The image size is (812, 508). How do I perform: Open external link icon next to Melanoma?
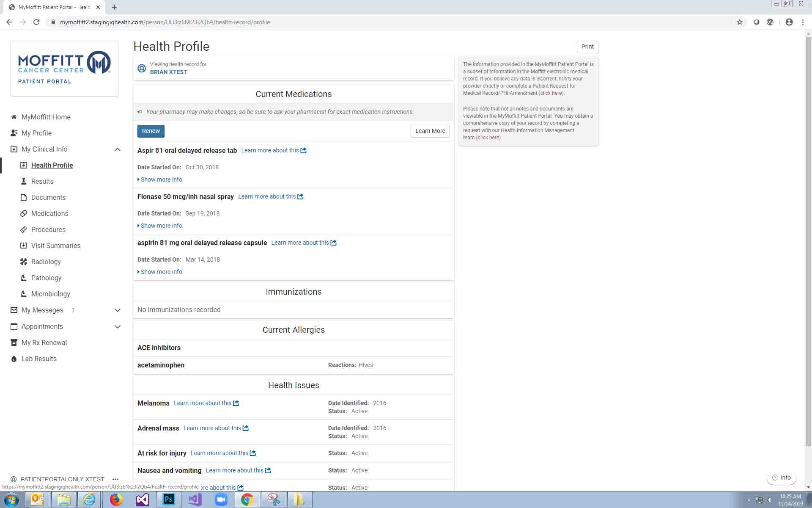click(236, 403)
